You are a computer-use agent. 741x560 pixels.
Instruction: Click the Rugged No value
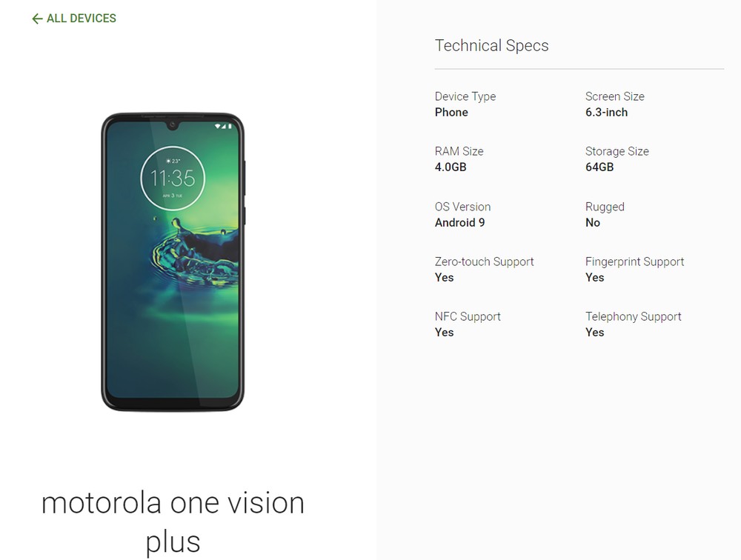point(593,222)
